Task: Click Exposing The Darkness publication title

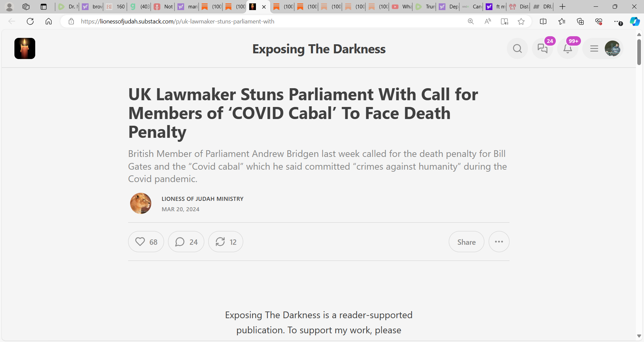Action: tap(319, 49)
